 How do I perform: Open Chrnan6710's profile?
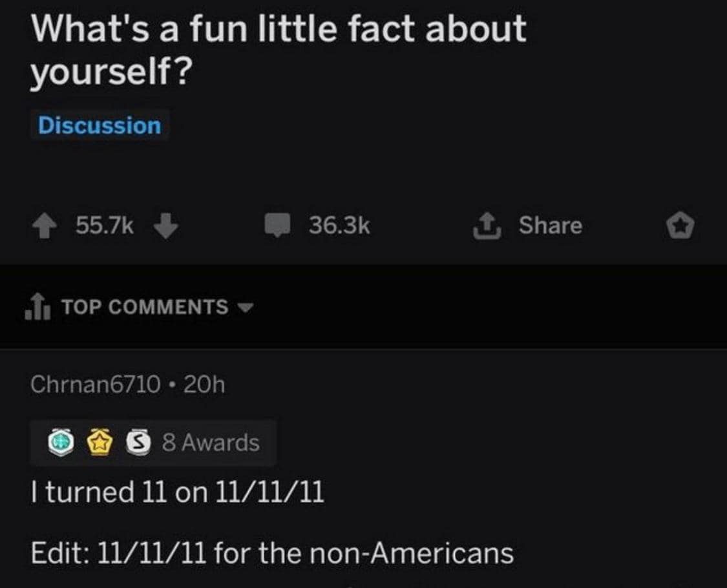(x=92, y=384)
